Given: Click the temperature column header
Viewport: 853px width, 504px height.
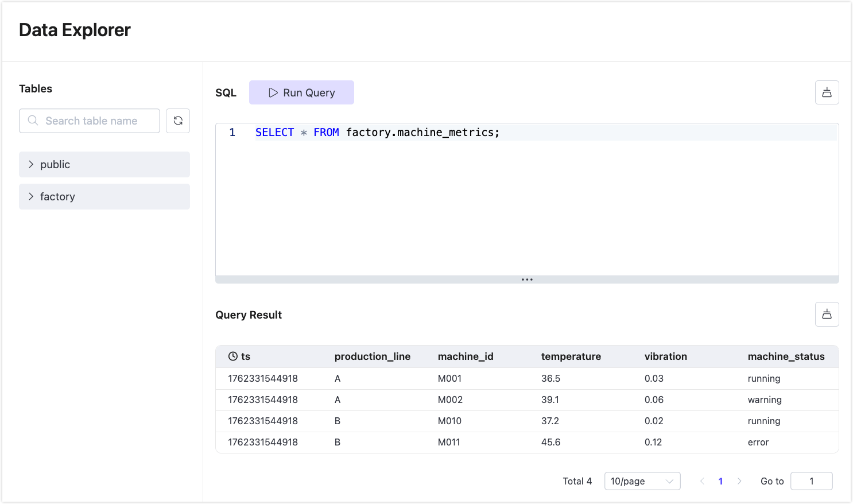Looking at the screenshot, I should (571, 356).
